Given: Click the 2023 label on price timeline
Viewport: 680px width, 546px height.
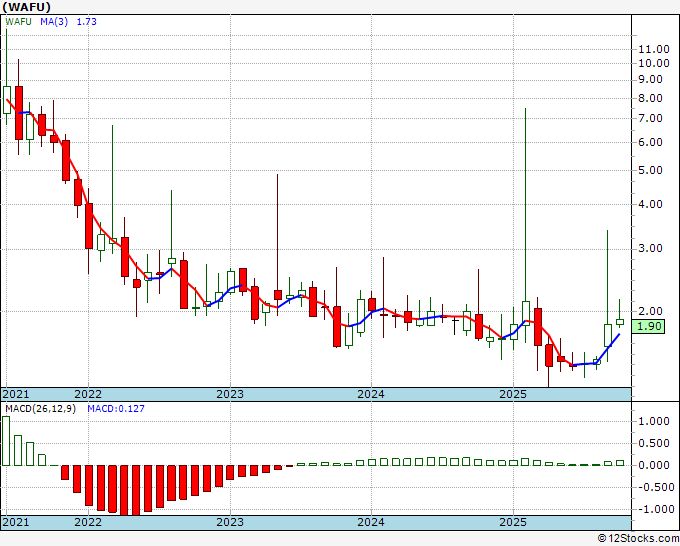Looking at the screenshot, I should pos(230,394).
